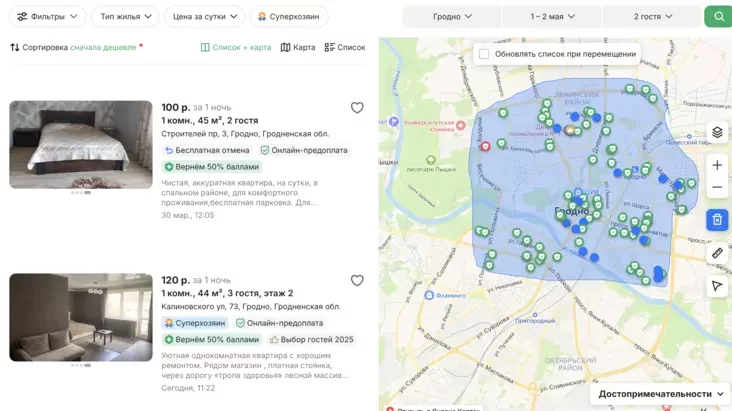
Task: Open the map layers selector
Action: click(717, 132)
